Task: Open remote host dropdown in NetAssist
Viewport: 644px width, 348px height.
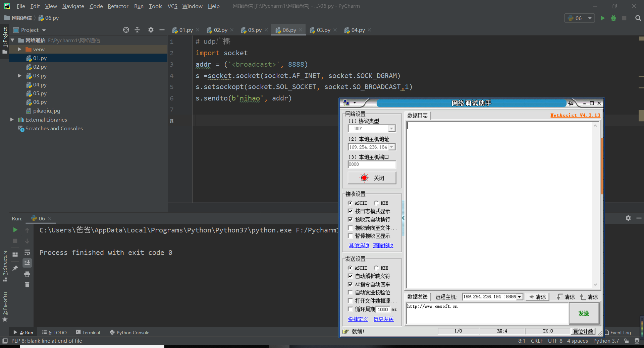Action: coord(520,297)
